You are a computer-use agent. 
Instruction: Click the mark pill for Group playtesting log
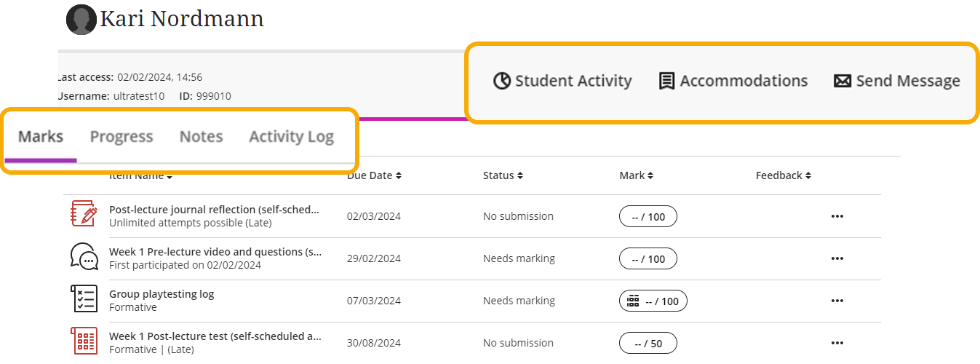(x=653, y=301)
